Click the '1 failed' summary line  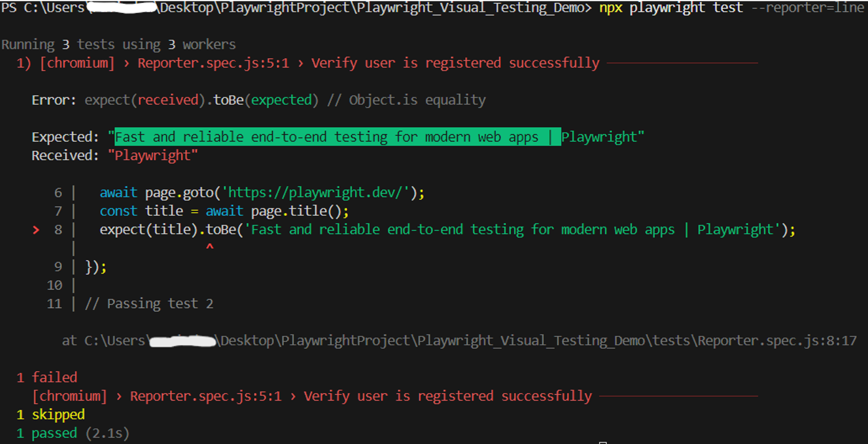(x=47, y=378)
